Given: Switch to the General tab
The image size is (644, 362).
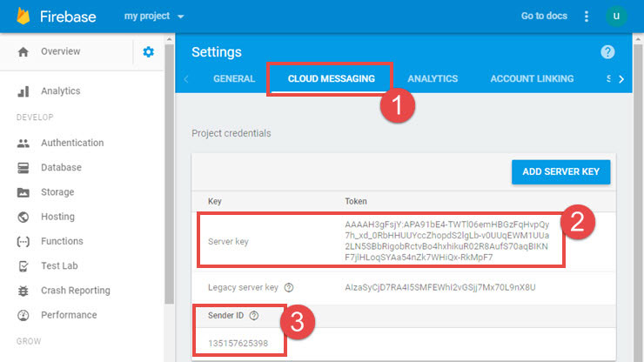Looking at the screenshot, I should coord(234,79).
